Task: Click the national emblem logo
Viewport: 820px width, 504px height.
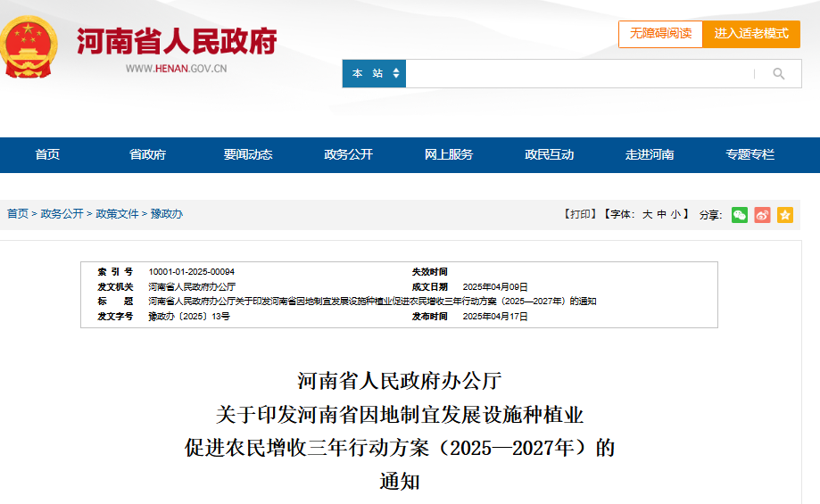Action: 29,46
